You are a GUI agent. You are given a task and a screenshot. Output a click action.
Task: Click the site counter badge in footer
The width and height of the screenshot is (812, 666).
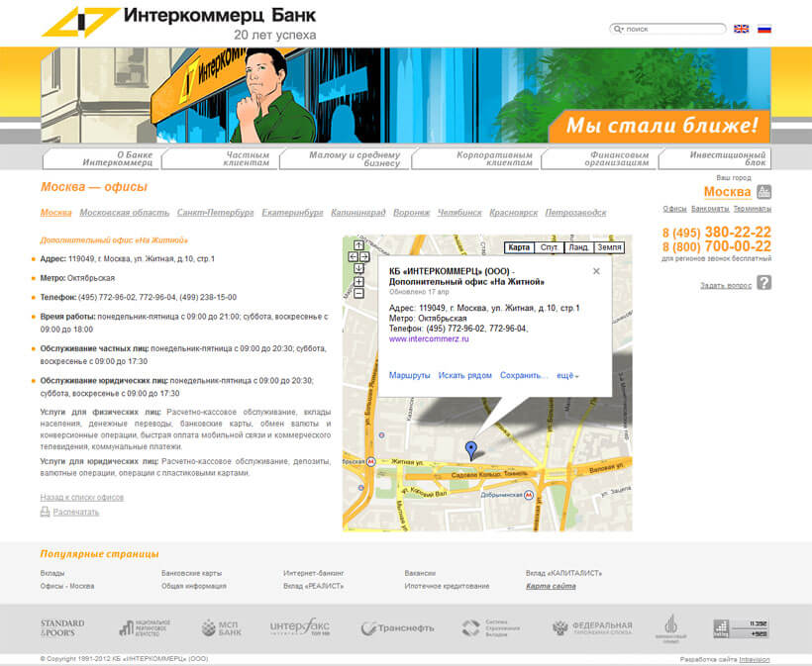tap(741, 628)
